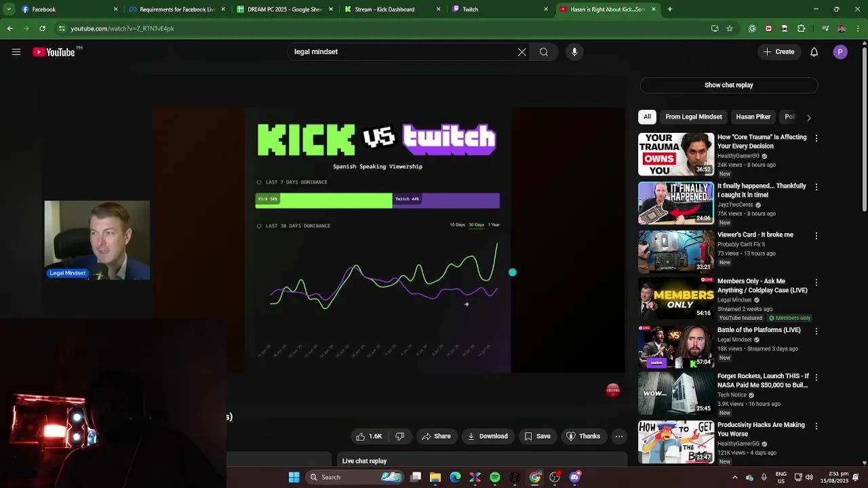Screen dimensions: 868x488
Task: Click the Create button
Action: [778, 52]
